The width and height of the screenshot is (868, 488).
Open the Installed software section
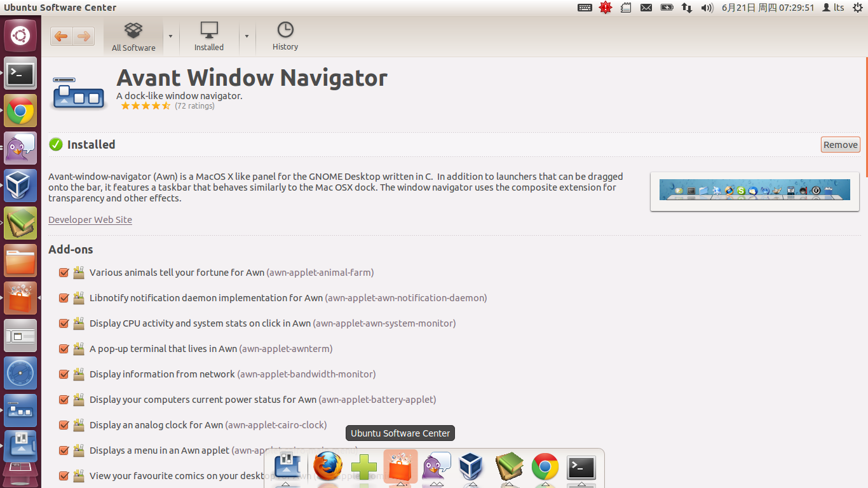pos(209,36)
